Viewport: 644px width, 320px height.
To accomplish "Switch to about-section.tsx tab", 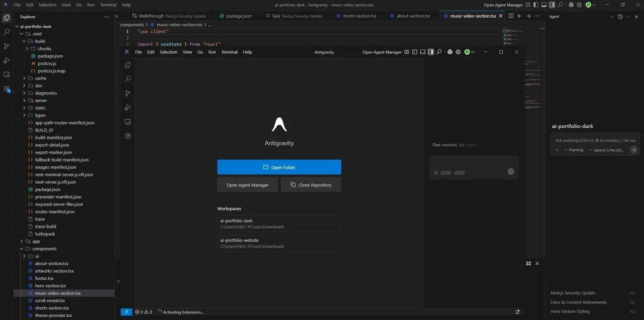I will 413,16.
